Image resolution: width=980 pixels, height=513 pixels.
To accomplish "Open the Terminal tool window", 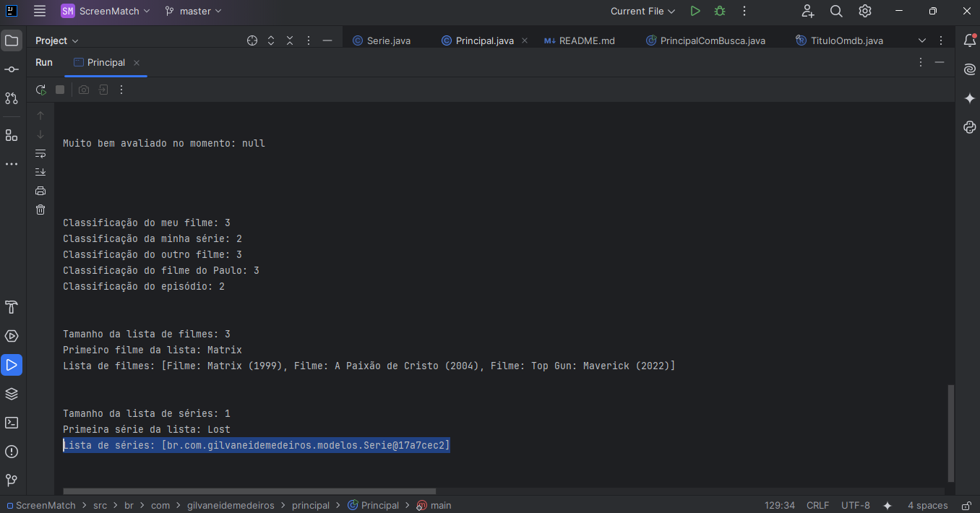I will 12,423.
